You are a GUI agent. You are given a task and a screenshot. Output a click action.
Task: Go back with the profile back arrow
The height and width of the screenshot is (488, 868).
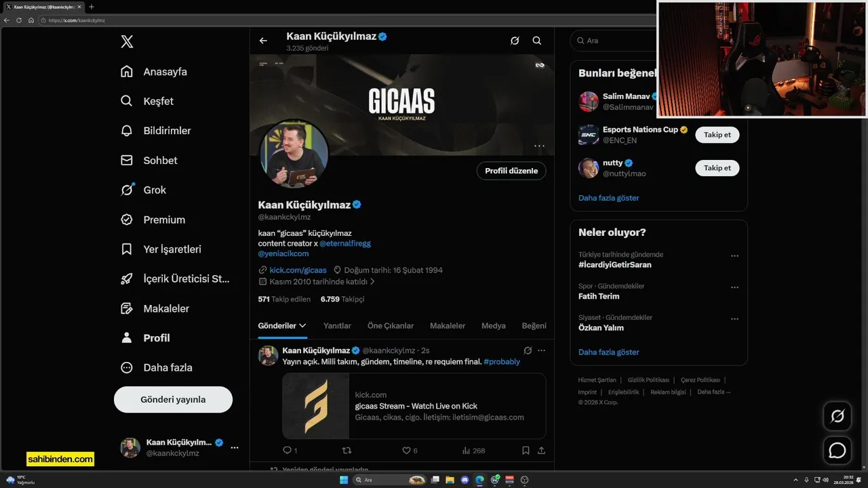263,41
